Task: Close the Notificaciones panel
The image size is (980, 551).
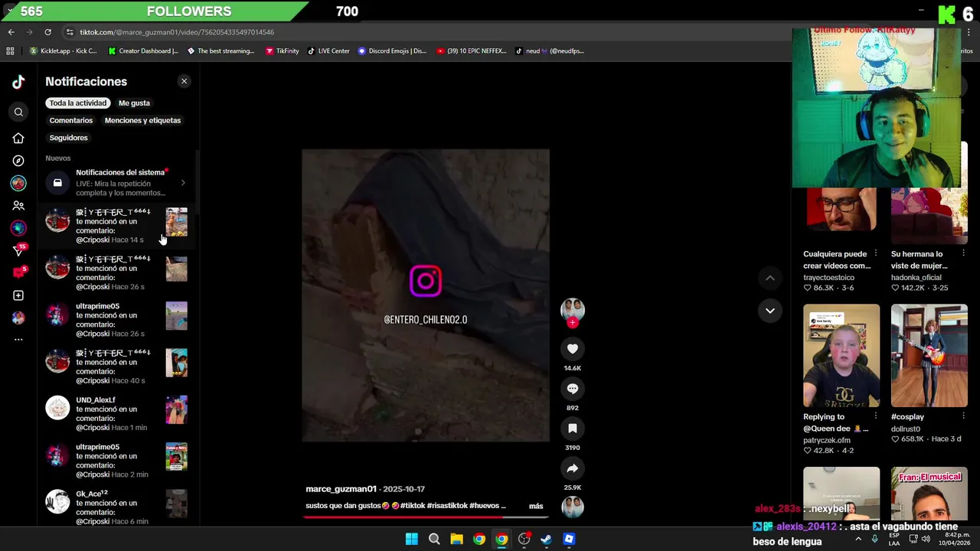Action: pyautogui.click(x=184, y=81)
